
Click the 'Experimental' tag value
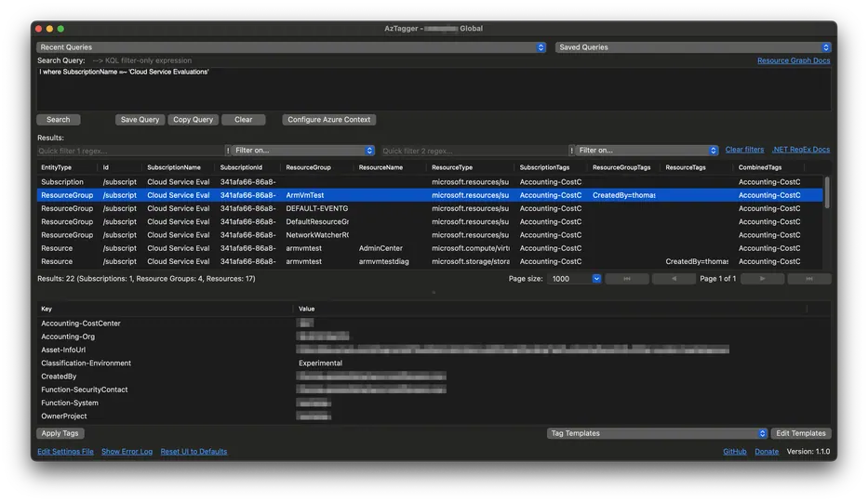click(321, 363)
